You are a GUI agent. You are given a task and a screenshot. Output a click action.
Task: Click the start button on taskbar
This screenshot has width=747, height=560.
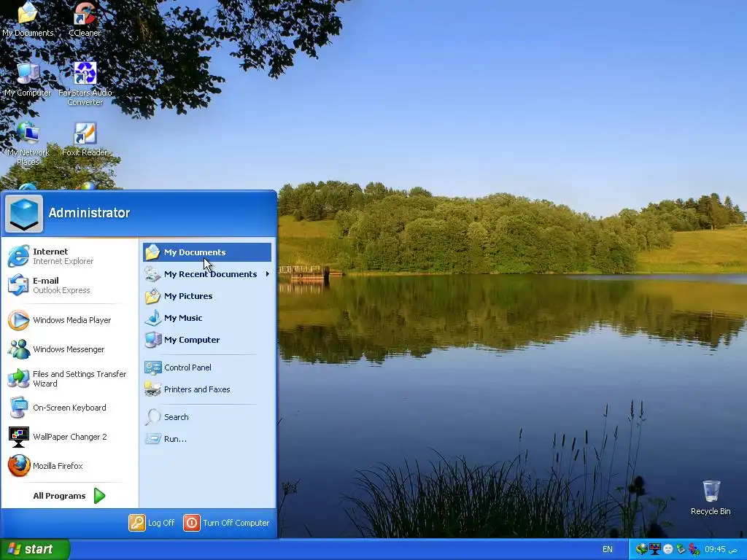point(34,549)
